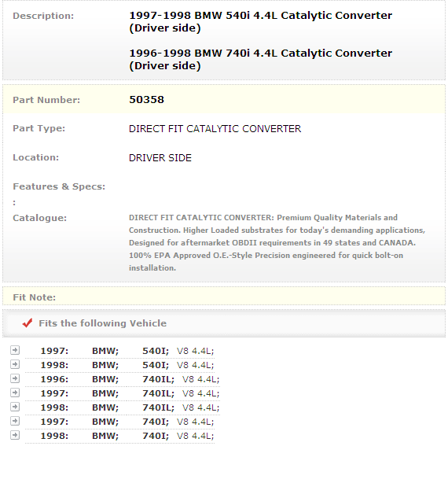Click arrow icon beside 1998 BMW 540I

(15, 364)
